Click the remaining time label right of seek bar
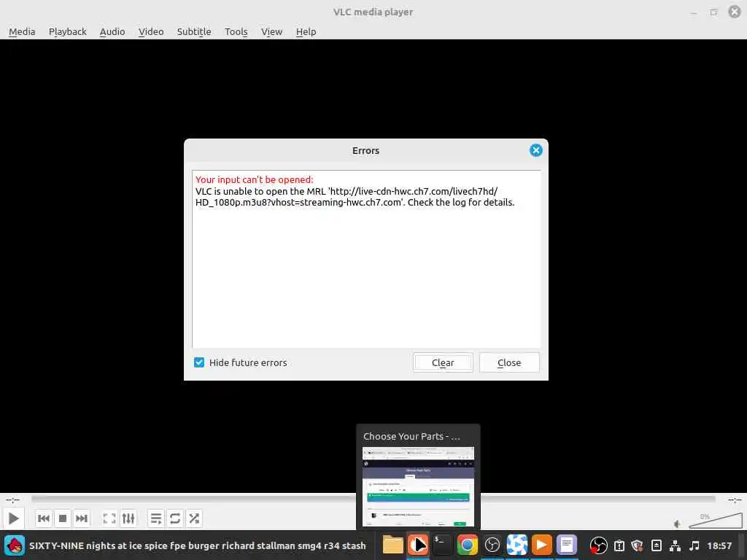The width and height of the screenshot is (747, 560). pyautogui.click(x=734, y=499)
